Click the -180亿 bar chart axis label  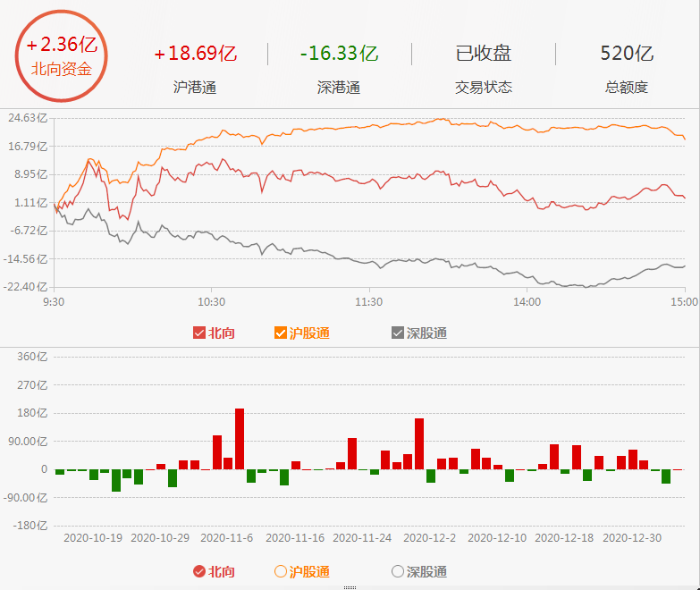pos(30,526)
